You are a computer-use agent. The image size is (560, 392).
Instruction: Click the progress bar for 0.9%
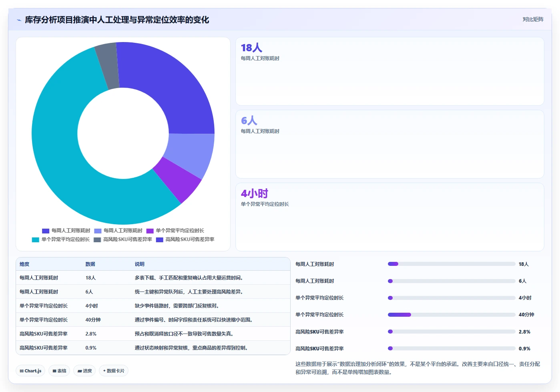452,348
